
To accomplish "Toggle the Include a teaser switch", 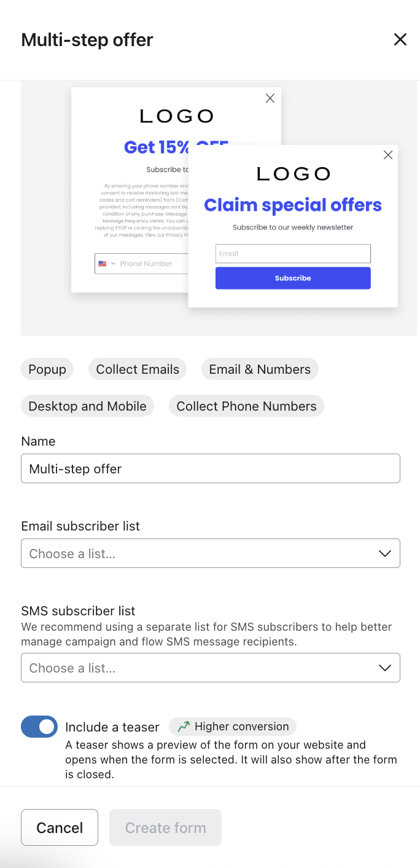I will click(39, 727).
